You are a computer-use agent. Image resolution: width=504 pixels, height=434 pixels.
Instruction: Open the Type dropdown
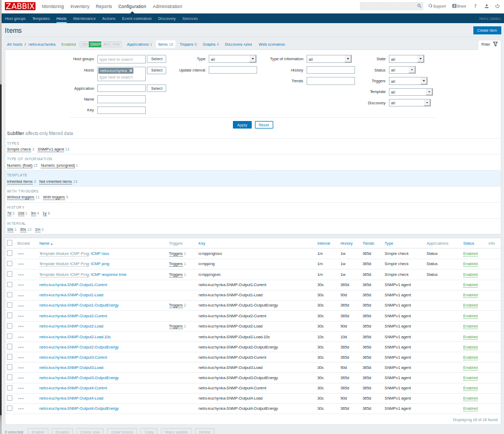232,59
